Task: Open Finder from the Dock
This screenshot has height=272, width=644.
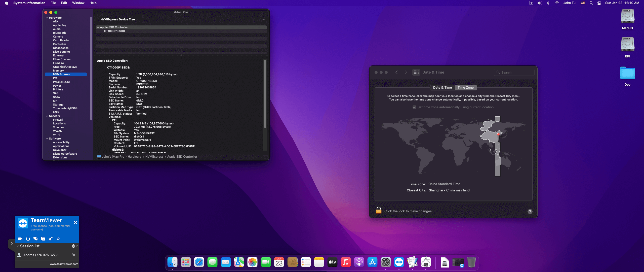Action: coord(173,262)
